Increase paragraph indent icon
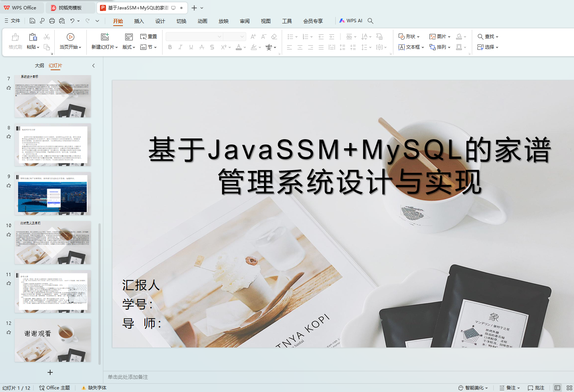This screenshot has width=574, height=392. click(332, 37)
